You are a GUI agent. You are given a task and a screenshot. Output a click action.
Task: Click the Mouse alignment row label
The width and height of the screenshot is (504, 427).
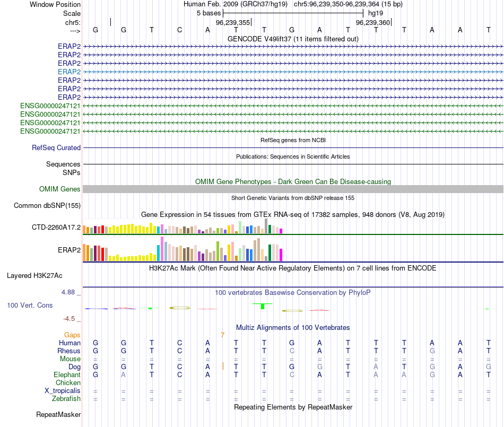[x=70, y=359]
